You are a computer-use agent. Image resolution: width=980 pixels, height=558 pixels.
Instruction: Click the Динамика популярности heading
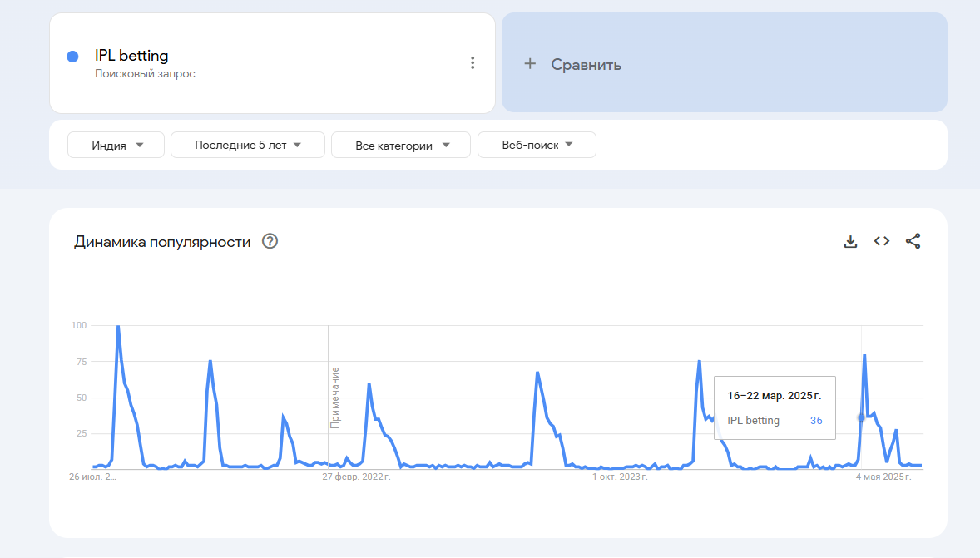[x=162, y=242]
